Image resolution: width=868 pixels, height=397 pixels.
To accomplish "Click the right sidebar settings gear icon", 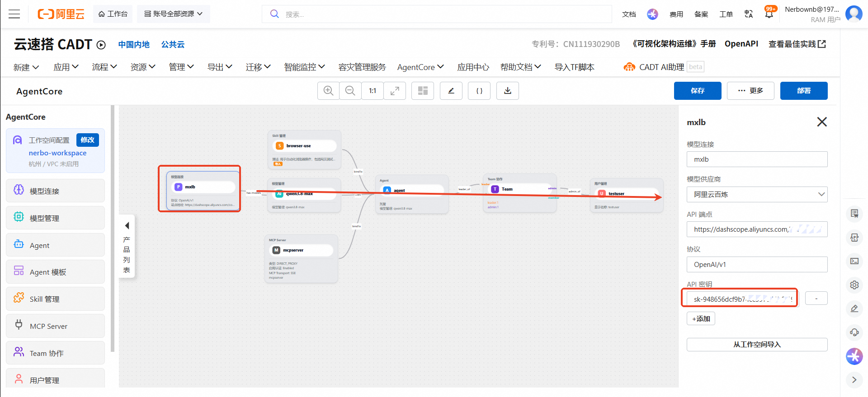I will click(x=854, y=285).
